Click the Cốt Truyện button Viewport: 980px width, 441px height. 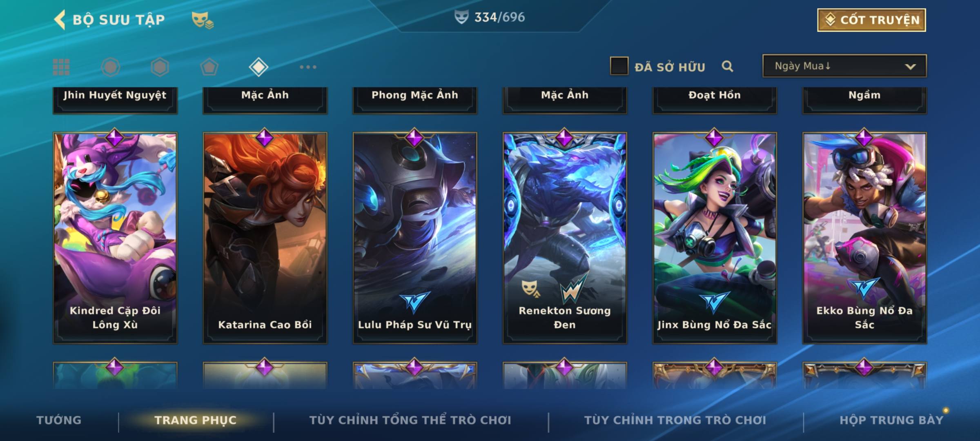point(871,20)
